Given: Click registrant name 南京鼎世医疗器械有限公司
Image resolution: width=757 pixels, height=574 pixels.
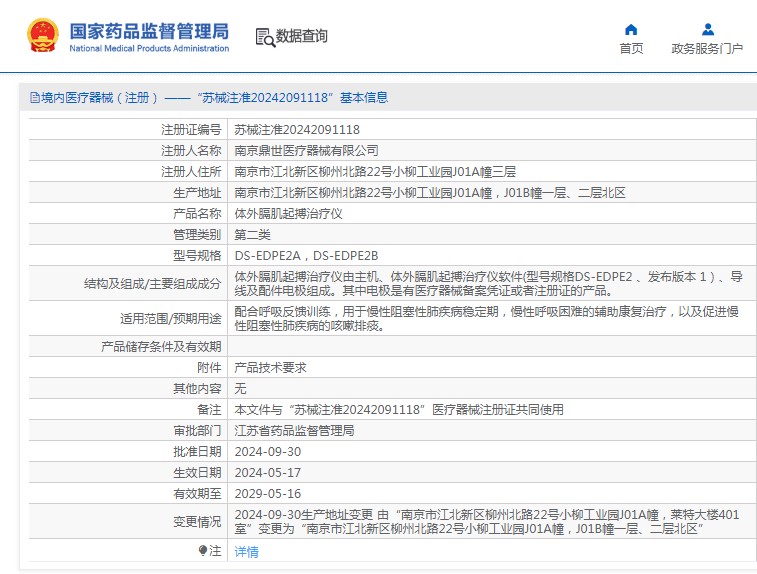Looking at the screenshot, I should [306, 150].
